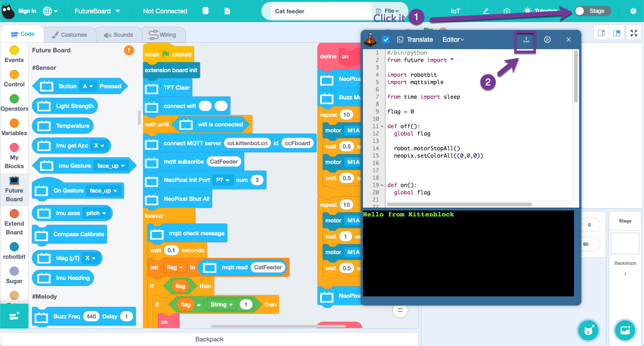Open the NeoPixel Init Port P7 dropdown

223,180
